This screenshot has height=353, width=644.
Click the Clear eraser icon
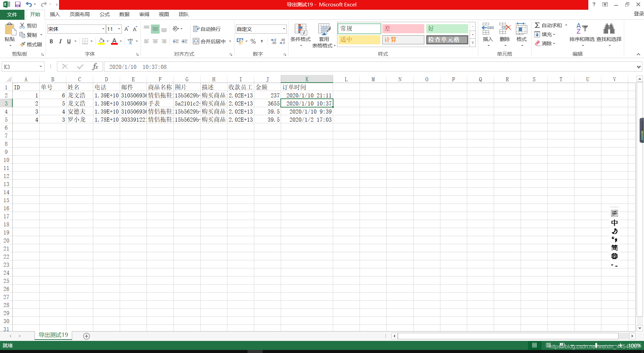point(537,43)
